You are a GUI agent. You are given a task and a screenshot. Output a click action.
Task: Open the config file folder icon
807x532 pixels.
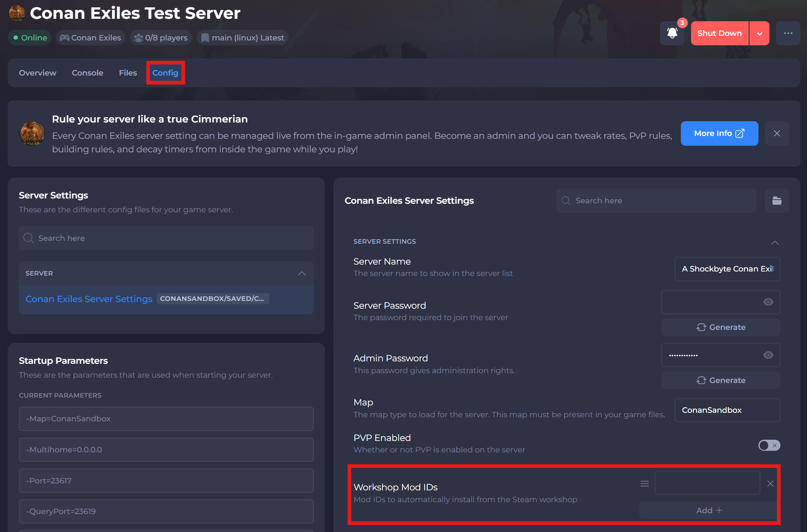(777, 200)
